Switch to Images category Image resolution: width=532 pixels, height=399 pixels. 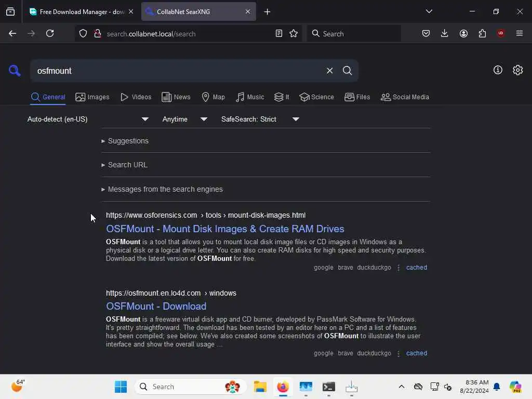(x=92, y=97)
